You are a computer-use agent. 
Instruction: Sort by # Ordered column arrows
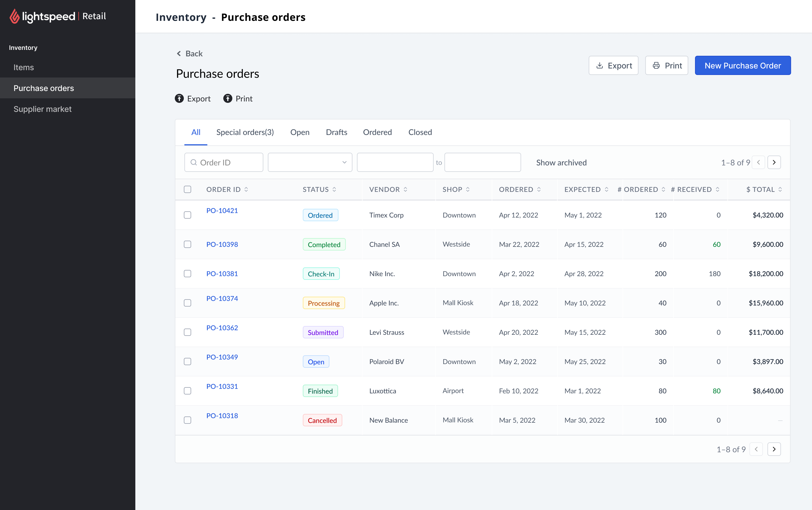tap(663, 189)
